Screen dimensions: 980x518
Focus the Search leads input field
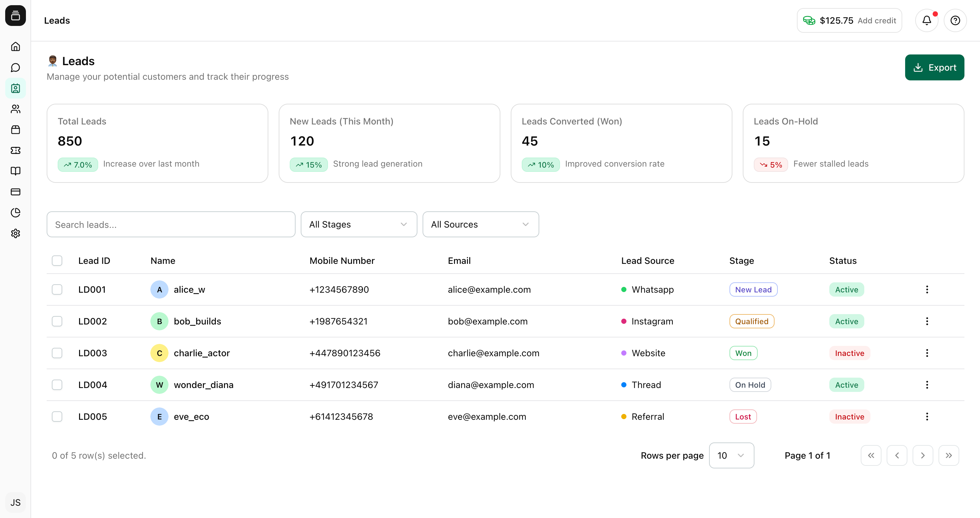171,225
